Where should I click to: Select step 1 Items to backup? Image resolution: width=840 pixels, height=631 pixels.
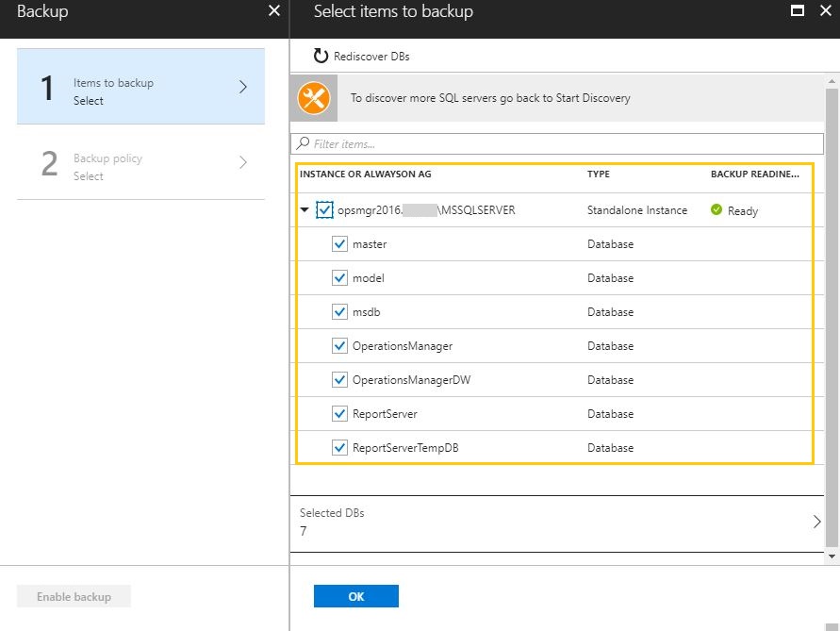tap(140, 87)
